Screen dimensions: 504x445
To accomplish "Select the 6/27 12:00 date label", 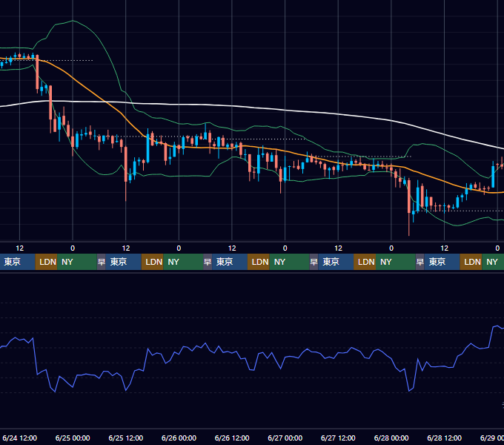I will click(338, 438).
